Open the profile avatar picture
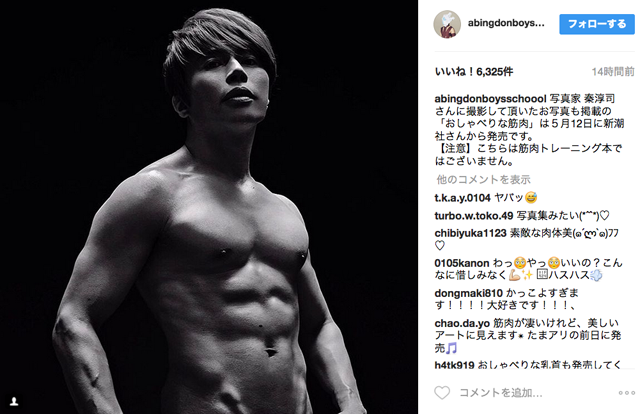The width and height of the screenshot is (640, 414). [x=447, y=24]
